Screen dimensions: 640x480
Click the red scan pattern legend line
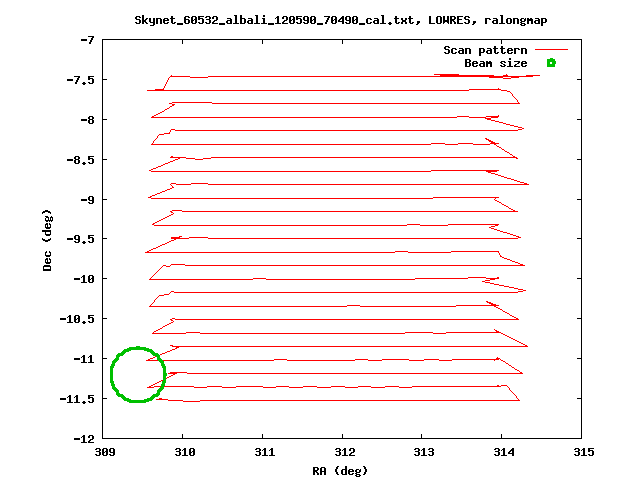[551, 50]
